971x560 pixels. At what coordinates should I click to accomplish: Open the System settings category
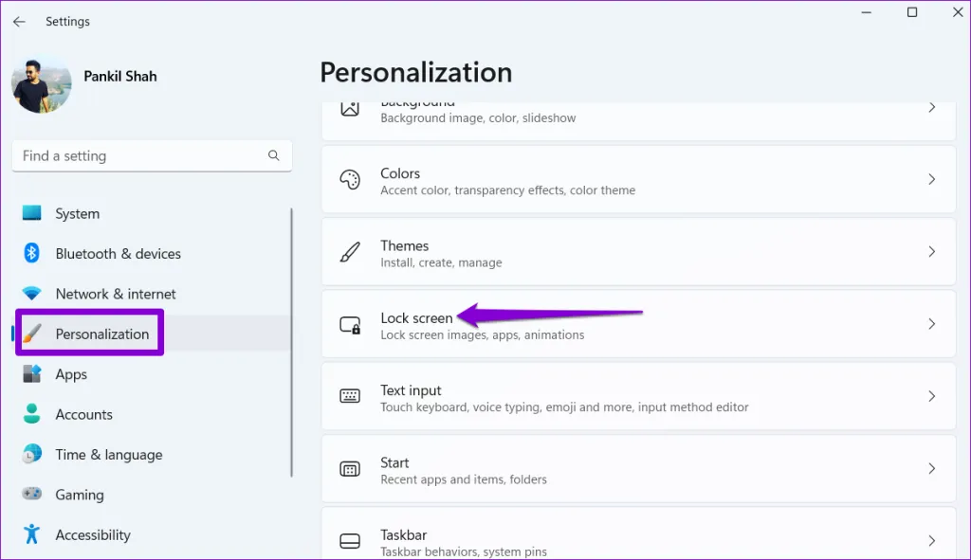click(x=78, y=214)
